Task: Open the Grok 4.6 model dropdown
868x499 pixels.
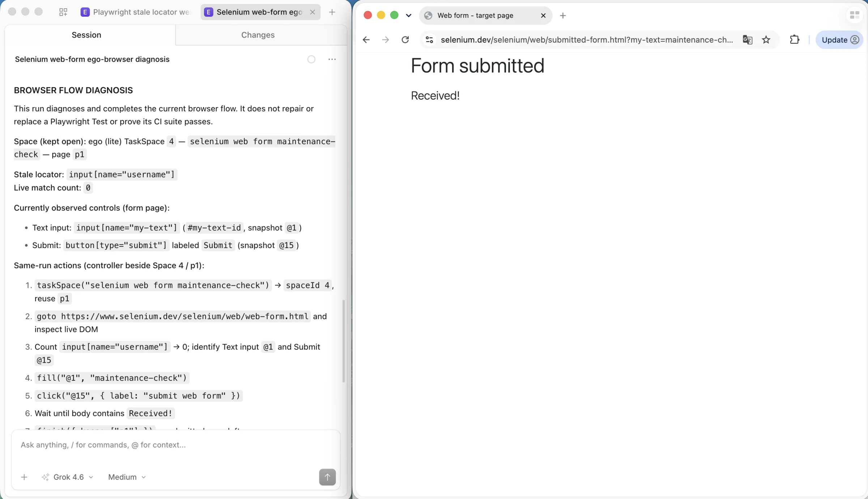Action: tap(68, 477)
